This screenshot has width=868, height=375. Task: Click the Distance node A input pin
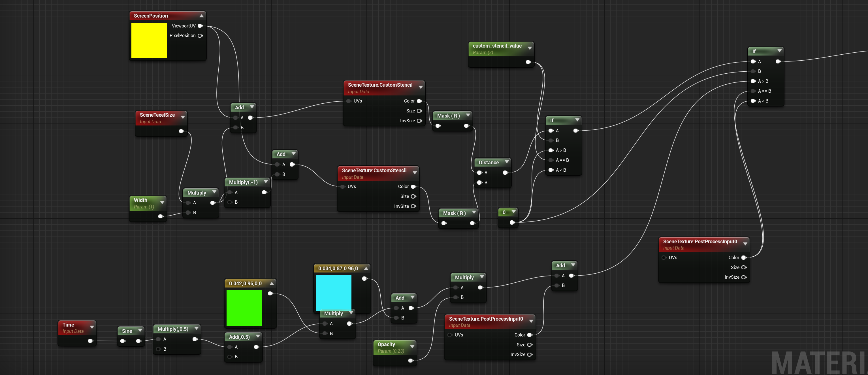point(479,173)
